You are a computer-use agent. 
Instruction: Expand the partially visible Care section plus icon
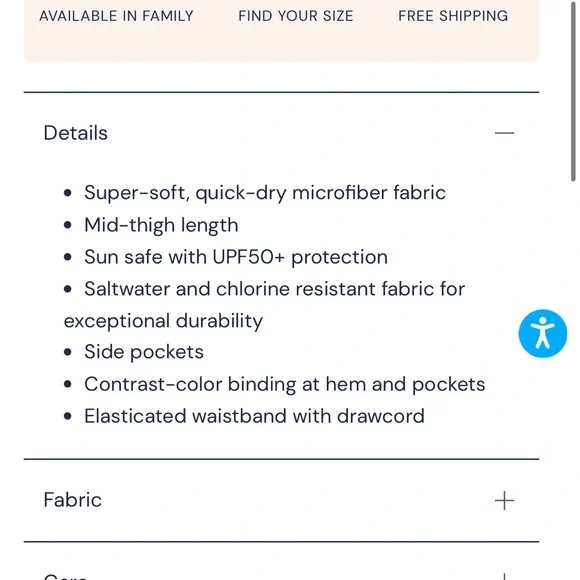pos(504,577)
